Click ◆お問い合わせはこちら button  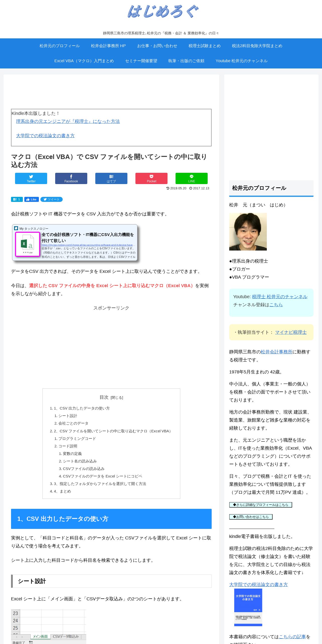[251, 517]
